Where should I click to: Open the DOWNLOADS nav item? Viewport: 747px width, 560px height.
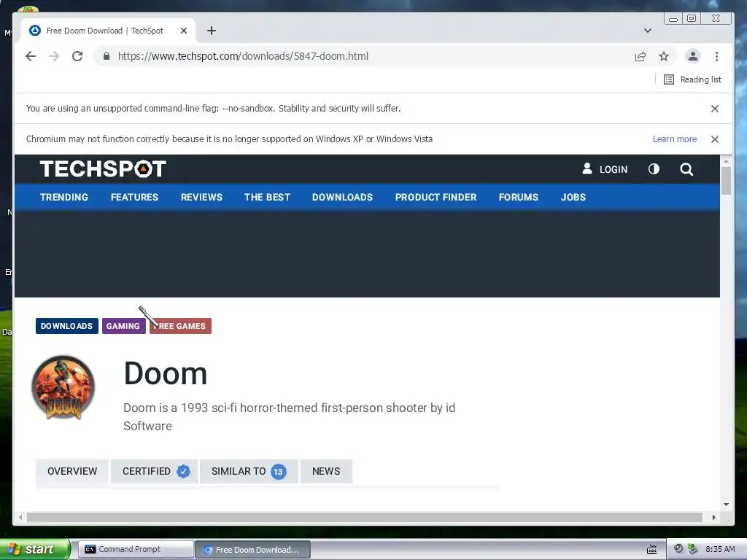coord(343,197)
